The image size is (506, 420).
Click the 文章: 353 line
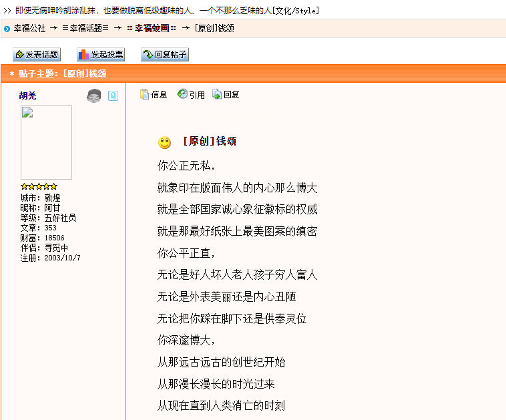(39, 228)
